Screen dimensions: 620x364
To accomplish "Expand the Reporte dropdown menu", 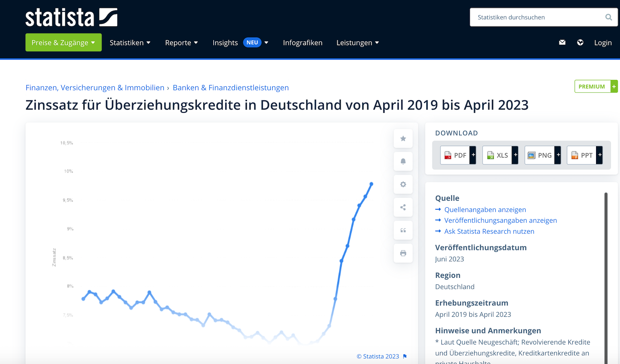I will click(181, 43).
